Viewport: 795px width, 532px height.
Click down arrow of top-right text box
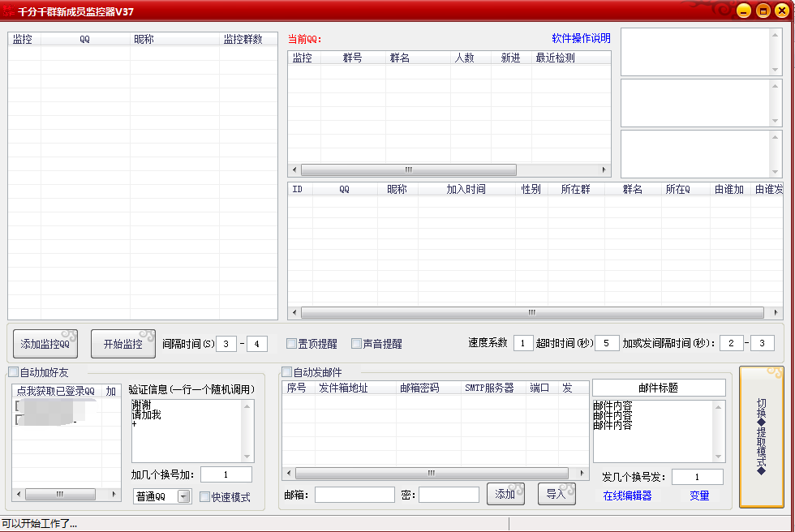tap(775, 70)
